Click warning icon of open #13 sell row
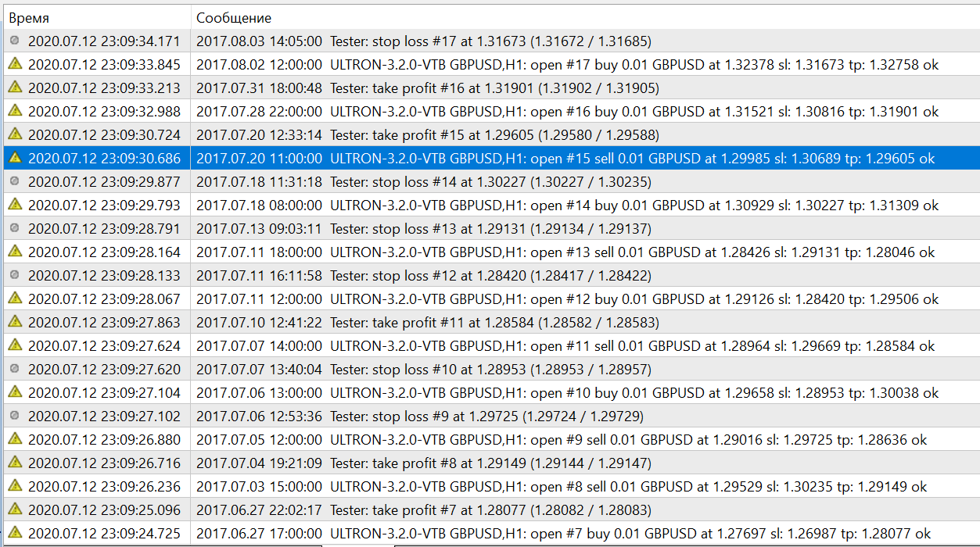Image resolution: width=980 pixels, height=547 pixels. [14, 252]
